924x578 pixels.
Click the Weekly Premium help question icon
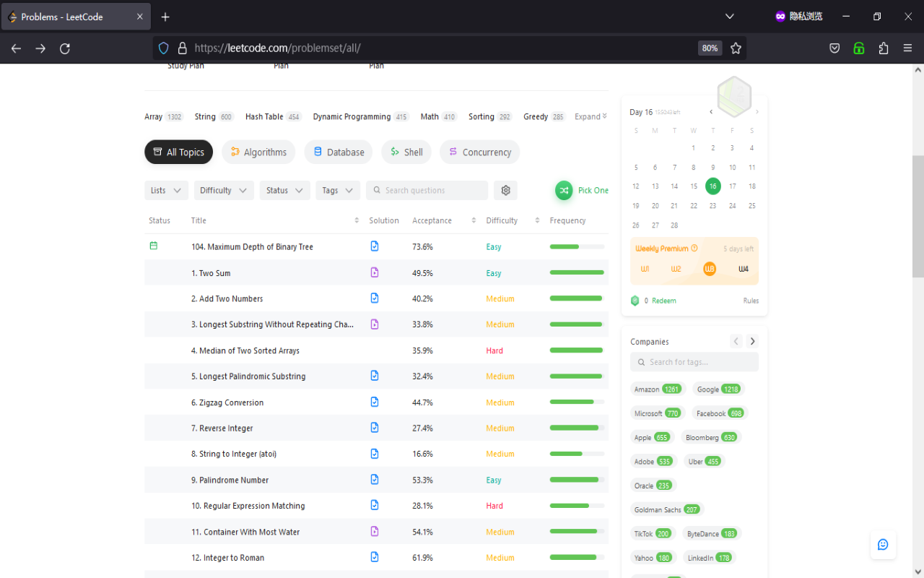click(x=694, y=248)
